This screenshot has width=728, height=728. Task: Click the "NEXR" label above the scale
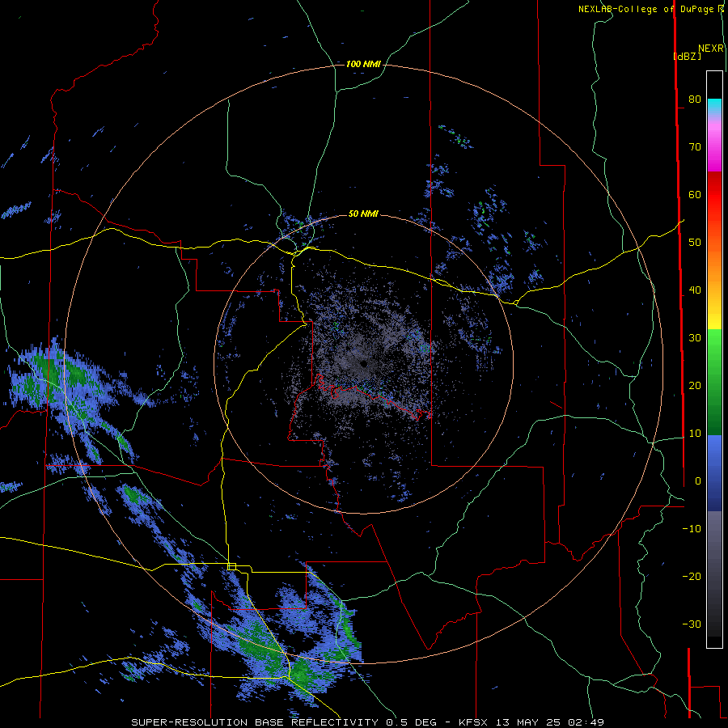coord(710,49)
